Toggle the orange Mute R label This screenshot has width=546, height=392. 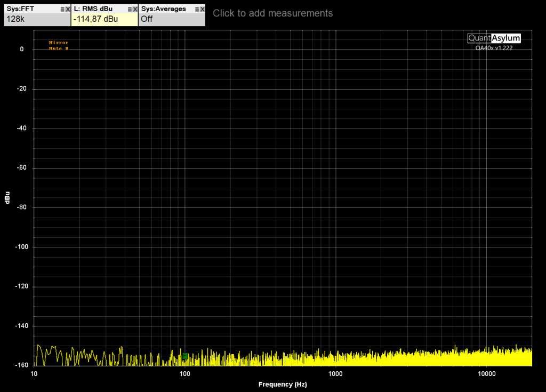coord(59,49)
